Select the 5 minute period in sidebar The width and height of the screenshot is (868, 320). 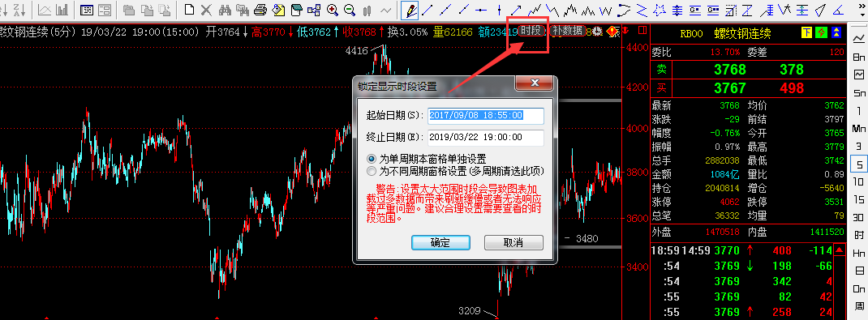tap(858, 164)
